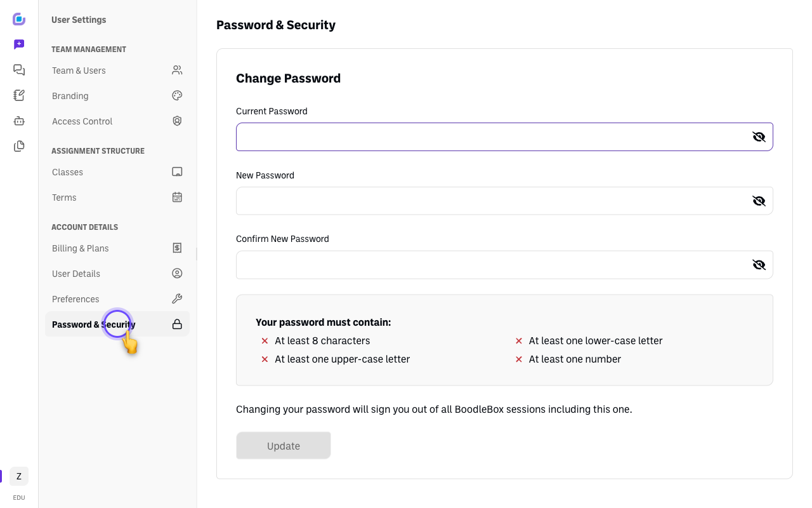Go to Branding settings
Screen dimensions: 812x508
click(117, 96)
